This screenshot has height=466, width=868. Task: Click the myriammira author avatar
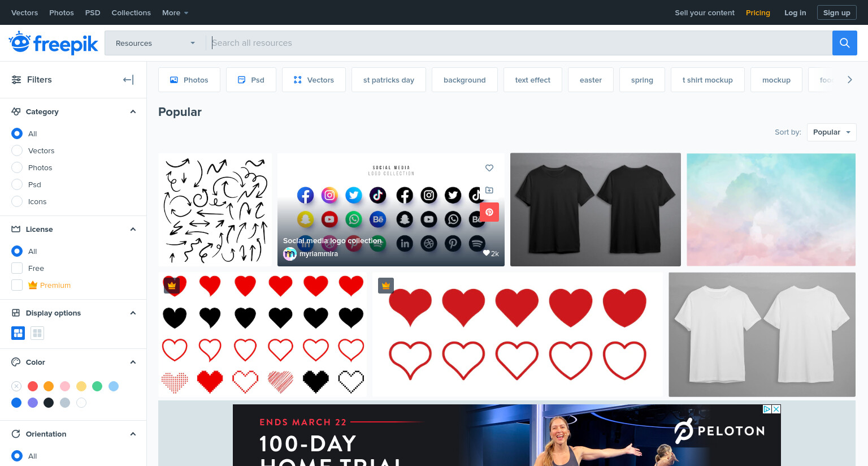tap(290, 254)
